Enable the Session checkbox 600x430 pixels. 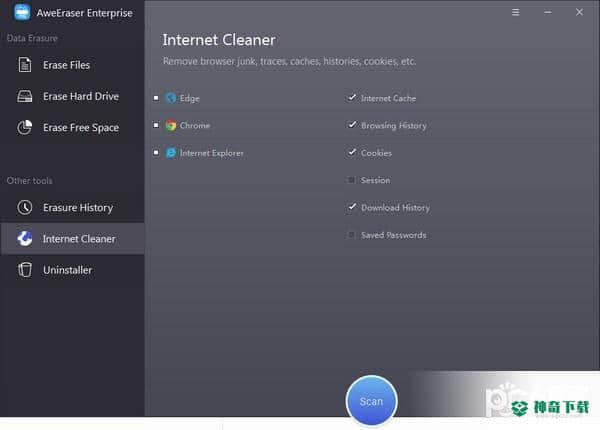tap(351, 180)
